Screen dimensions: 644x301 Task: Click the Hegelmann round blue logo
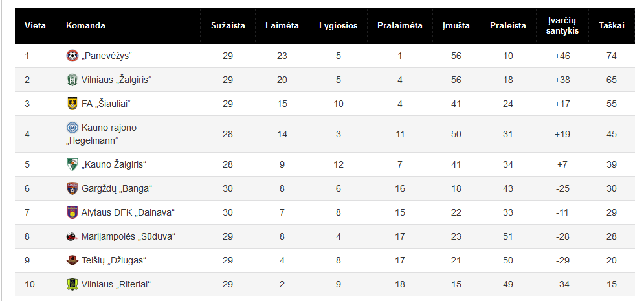(72, 128)
